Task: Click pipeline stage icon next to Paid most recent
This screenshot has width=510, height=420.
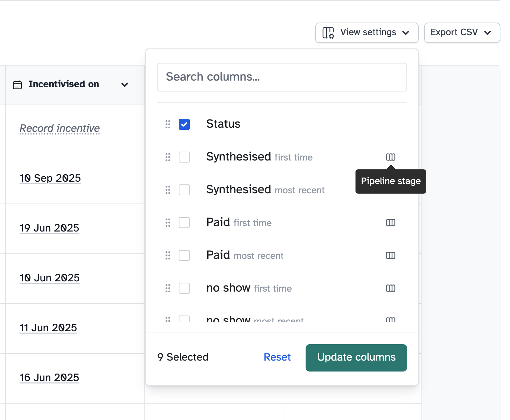Action: (x=390, y=255)
